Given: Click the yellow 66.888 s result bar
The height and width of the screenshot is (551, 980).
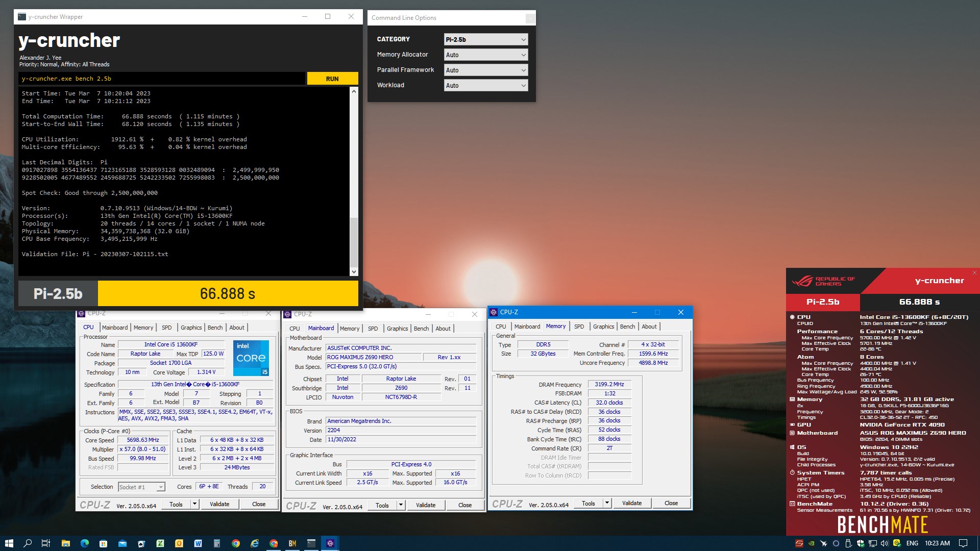Looking at the screenshot, I should point(228,294).
